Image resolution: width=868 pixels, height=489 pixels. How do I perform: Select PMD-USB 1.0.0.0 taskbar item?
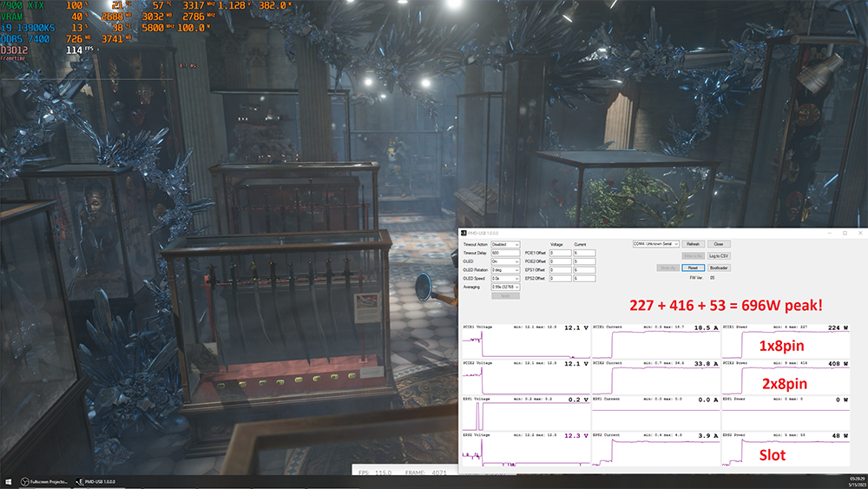pos(95,482)
